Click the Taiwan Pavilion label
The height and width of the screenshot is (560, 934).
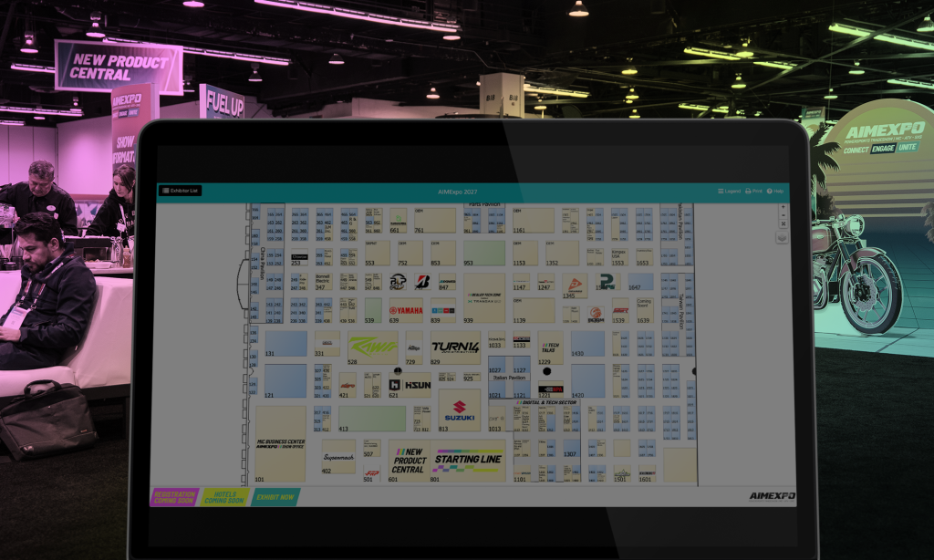coord(681,311)
